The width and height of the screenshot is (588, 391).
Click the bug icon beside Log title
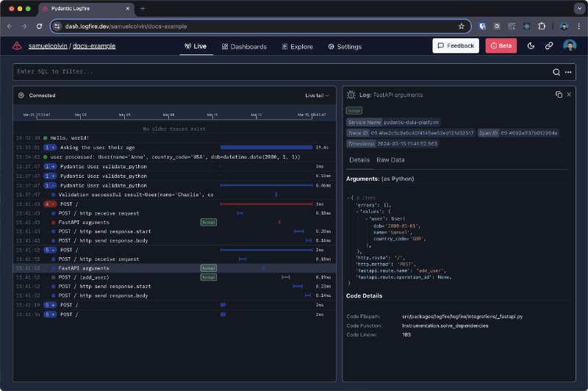pyautogui.click(x=351, y=95)
